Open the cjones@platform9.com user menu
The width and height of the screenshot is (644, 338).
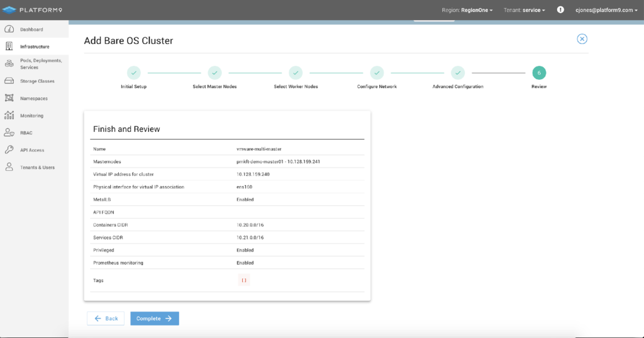(x=606, y=10)
